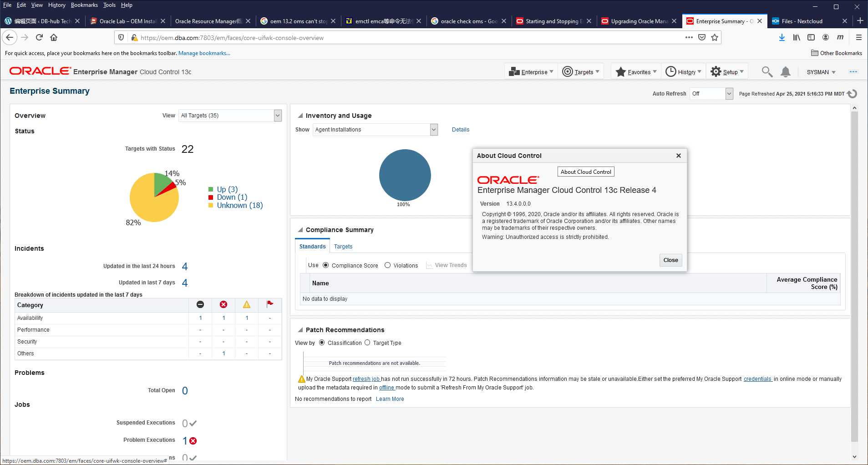The width and height of the screenshot is (868, 465).
Task: Open the All Targets (35) view dropdown
Action: tap(230, 116)
